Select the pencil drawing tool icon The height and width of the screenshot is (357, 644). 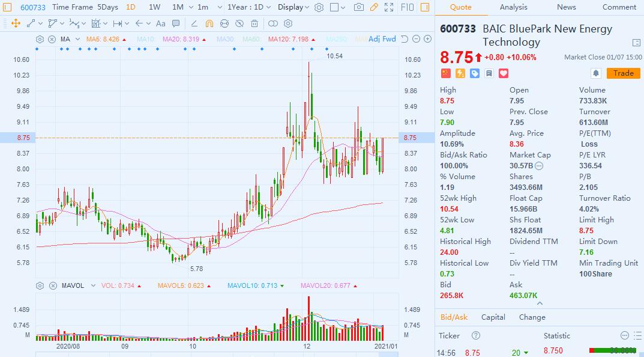pos(374,7)
